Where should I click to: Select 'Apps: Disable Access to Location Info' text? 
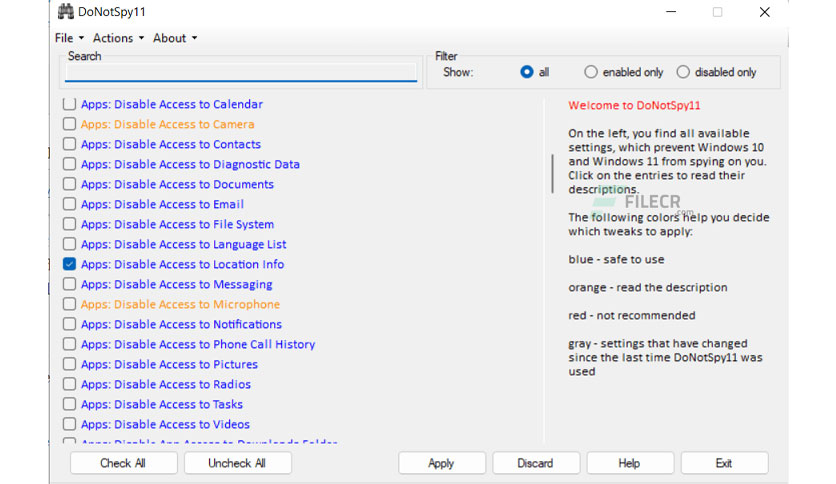click(x=182, y=264)
